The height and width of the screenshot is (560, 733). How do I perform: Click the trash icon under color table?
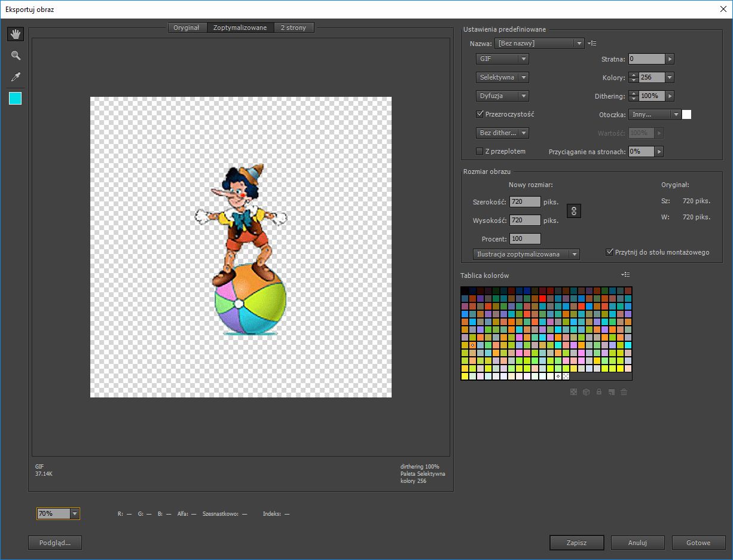point(624,392)
